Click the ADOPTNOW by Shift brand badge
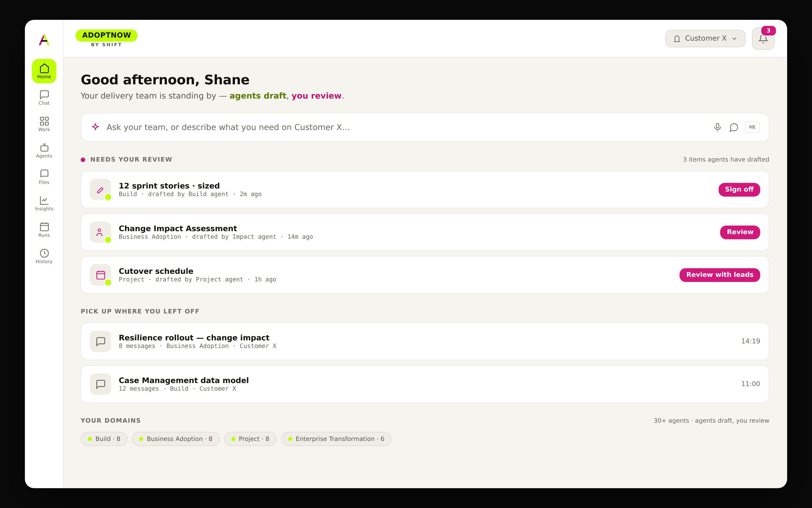The height and width of the screenshot is (508, 812). click(106, 38)
